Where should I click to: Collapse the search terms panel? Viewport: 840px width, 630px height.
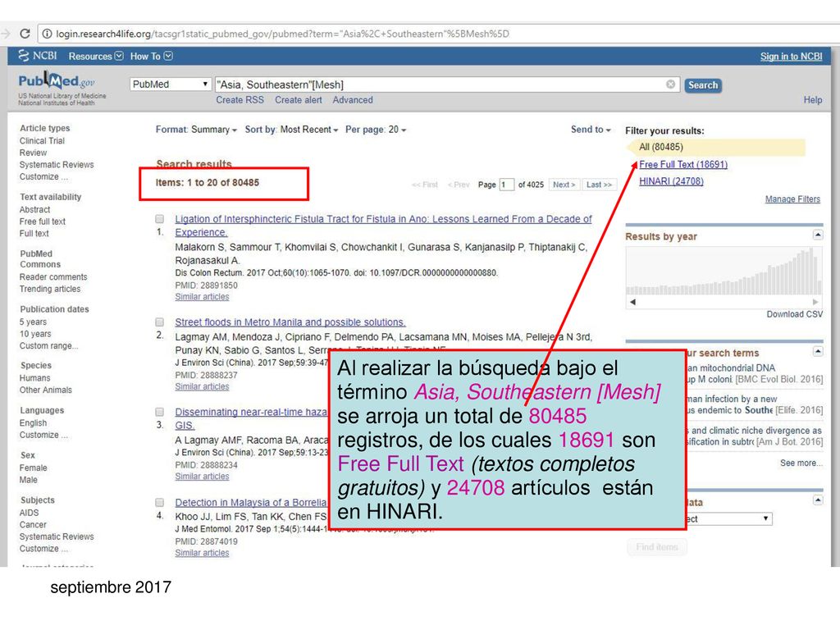pyautogui.click(x=818, y=351)
